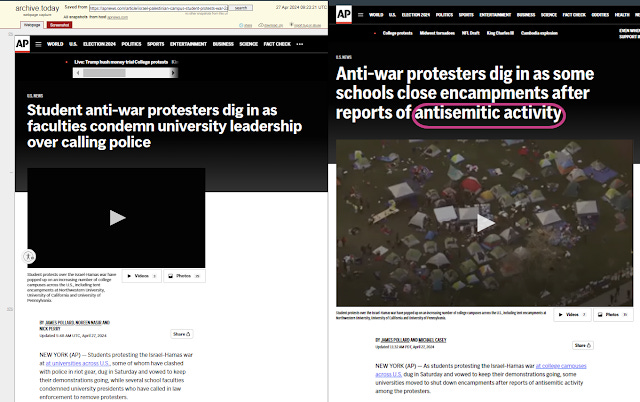This screenshot has width=640, height=402.
Task: Open the 'at universities across U.S.' link
Action: pos(78,363)
